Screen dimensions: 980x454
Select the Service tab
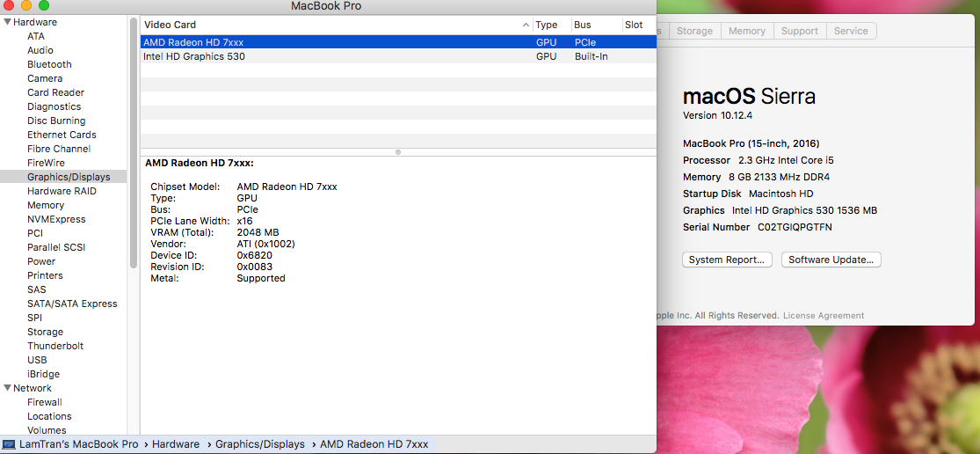850,31
